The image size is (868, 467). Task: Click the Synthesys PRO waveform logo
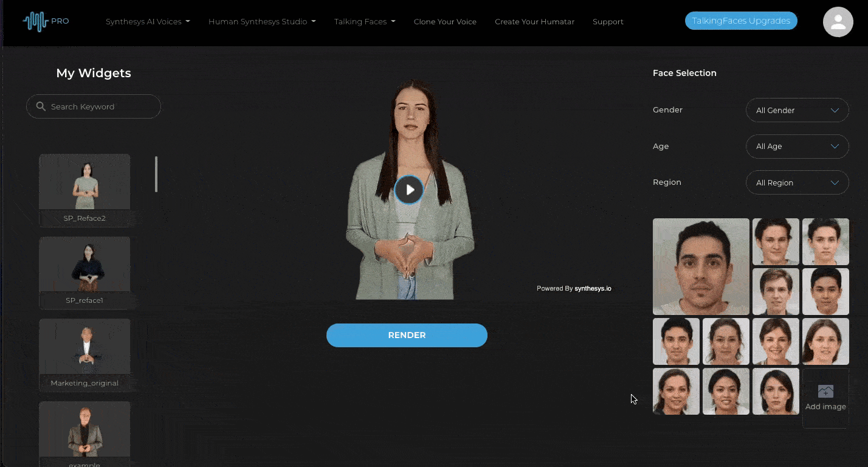[x=46, y=21]
